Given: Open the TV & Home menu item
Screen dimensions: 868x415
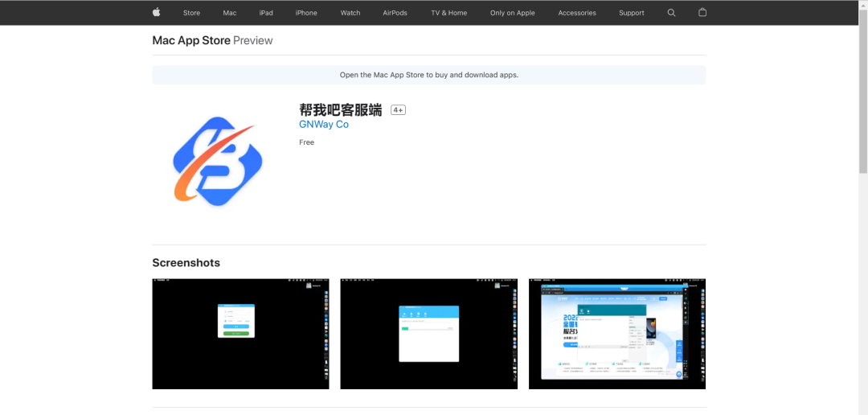Looking at the screenshot, I should click(449, 13).
